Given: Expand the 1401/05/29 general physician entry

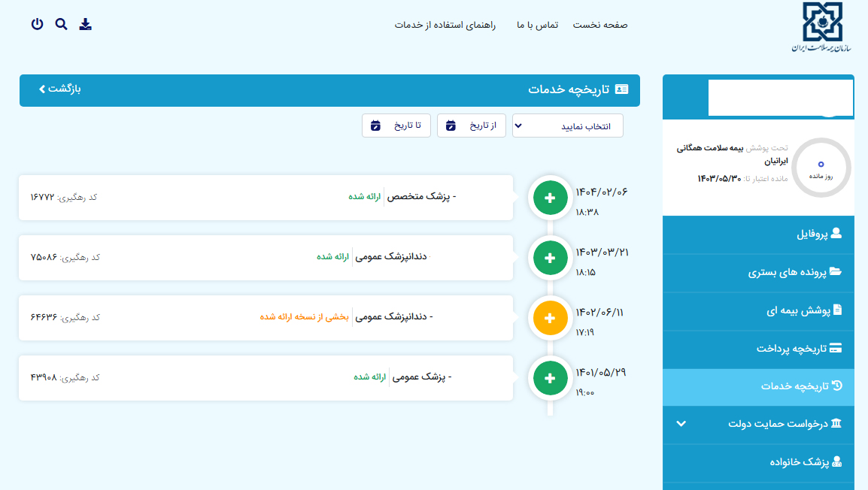Looking at the screenshot, I should (x=550, y=378).
